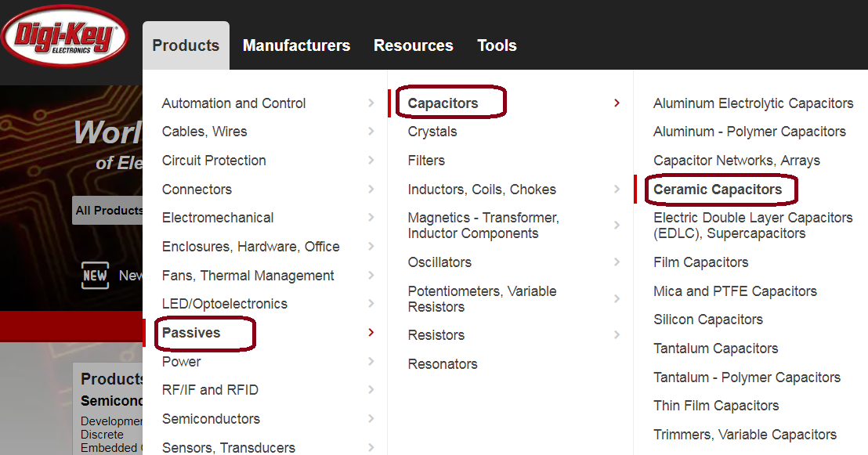Screen dimensions: 868x455
Task: Open Electric Double Layer Capacitors (EDLC), Supercapacitors
Action: tap(753, 226)
